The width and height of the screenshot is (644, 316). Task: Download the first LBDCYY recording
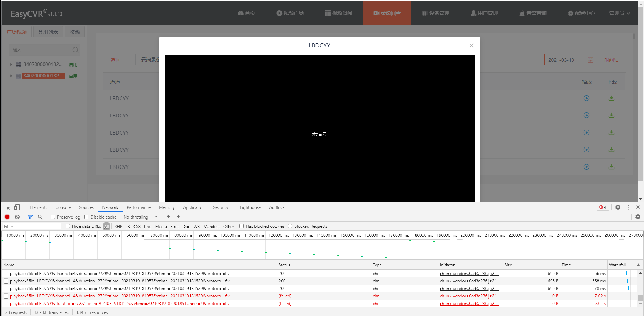click(x=612, y=98)
